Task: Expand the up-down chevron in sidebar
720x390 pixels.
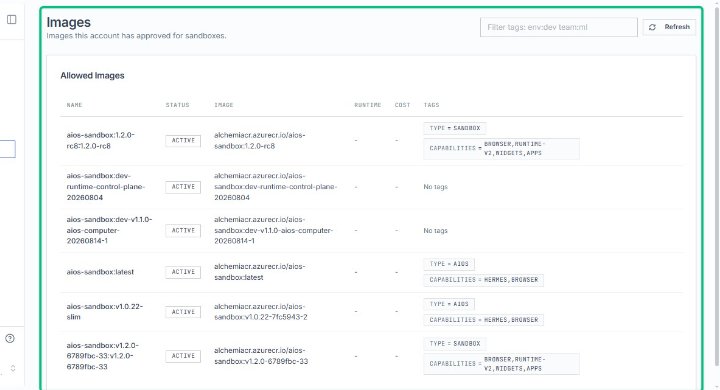Action: click(13, 368)
